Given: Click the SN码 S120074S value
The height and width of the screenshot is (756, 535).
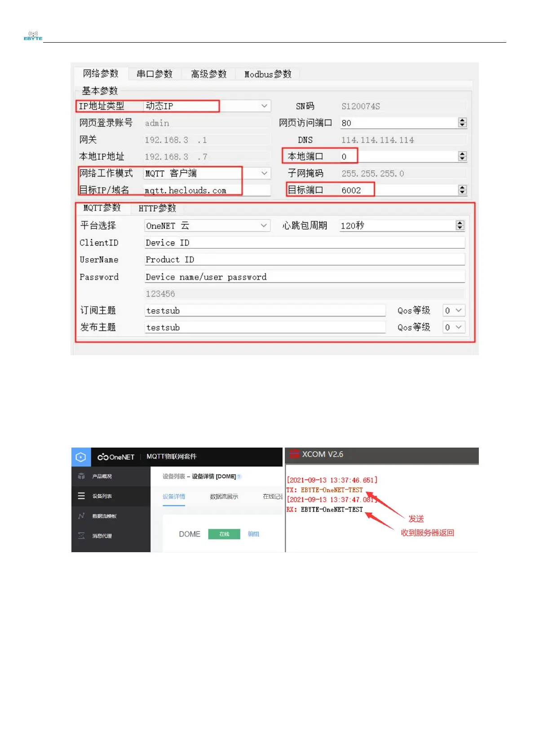Looking at the screenshot, I should click(361, 106).
